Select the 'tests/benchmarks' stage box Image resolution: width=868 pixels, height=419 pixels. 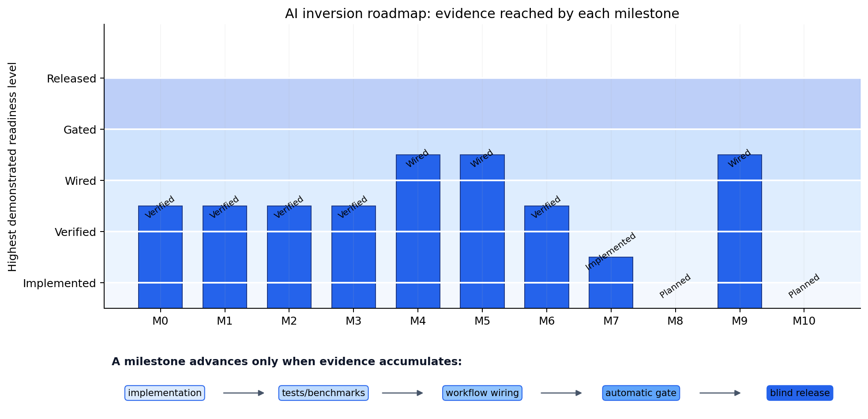point(323,393)
